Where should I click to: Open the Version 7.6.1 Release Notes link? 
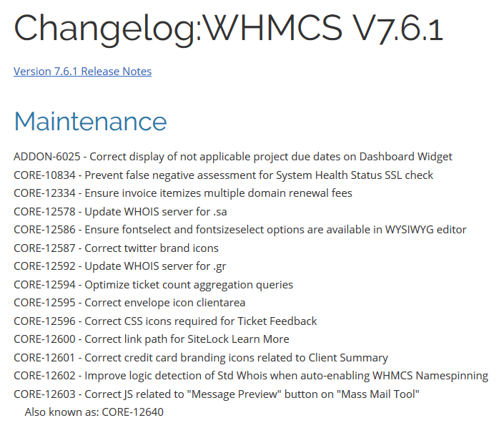click(82, 71)
